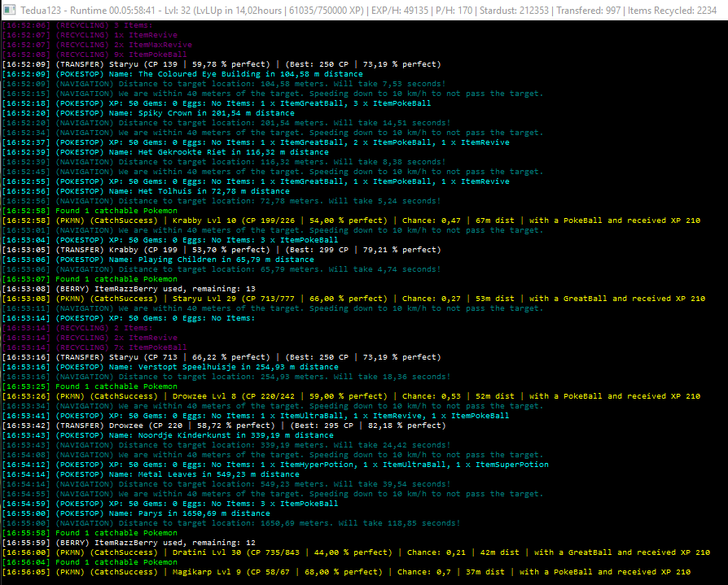This screenshot has height=585, width=728.
Task: Click the 'Noordje Kinderkunst in 339,19 m' line
Action: click(168, 435)
